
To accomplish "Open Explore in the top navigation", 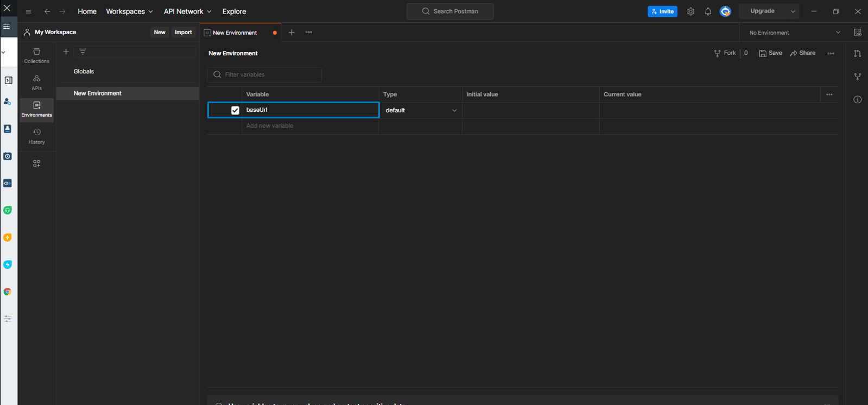I will [x=234, y=11].
